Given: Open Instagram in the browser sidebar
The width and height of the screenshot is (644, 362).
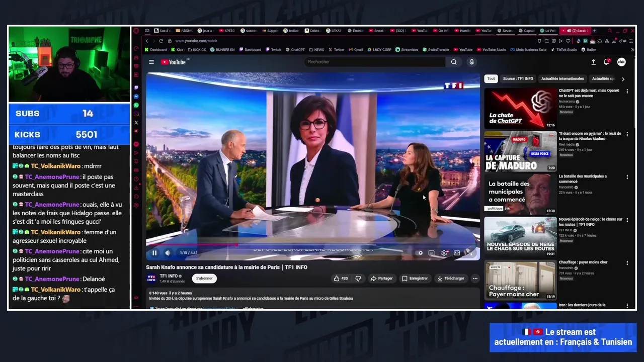Looking at the screenshot, I should [136, 114].
